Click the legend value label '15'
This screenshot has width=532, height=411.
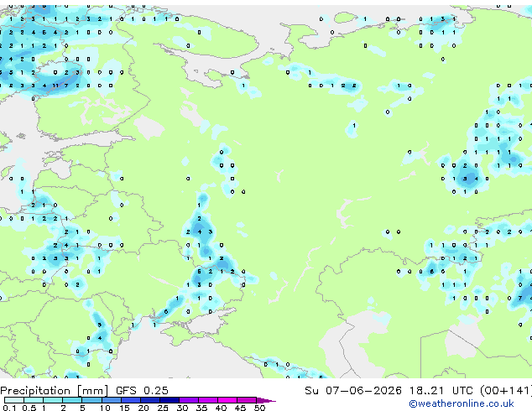pyautogui.click(x=124, y=408)
